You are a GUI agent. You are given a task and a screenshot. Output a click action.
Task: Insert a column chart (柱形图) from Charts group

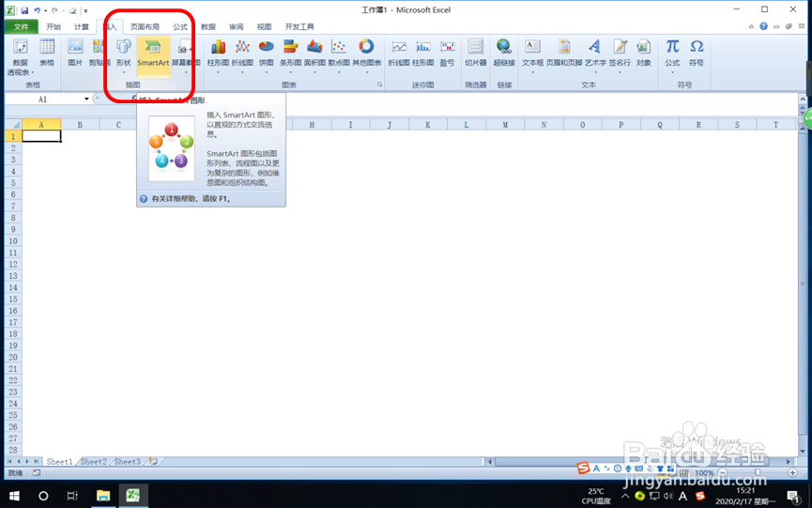tap(218, 54)
